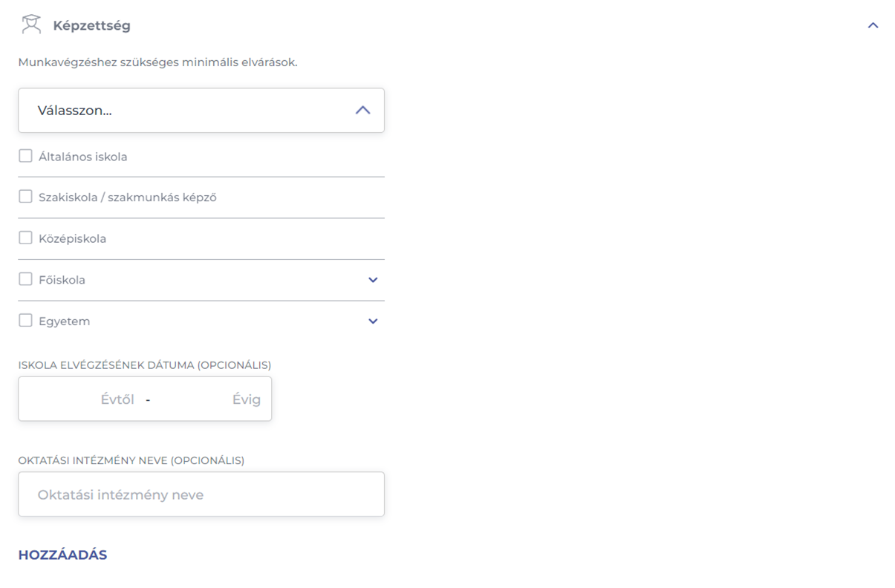
Task: Click the Egyetem option label text
Action: tap(65, 321)
